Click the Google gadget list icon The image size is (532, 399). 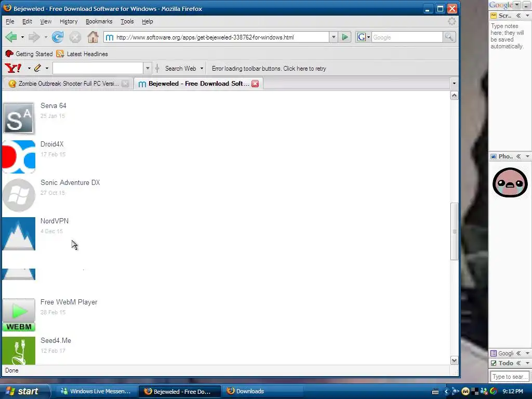pos(494,353)
